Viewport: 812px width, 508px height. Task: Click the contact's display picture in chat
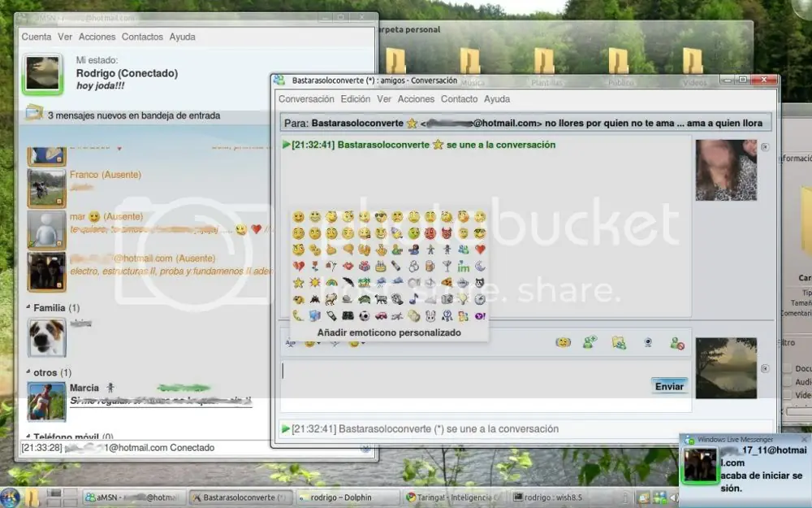[x=726, y=170]
